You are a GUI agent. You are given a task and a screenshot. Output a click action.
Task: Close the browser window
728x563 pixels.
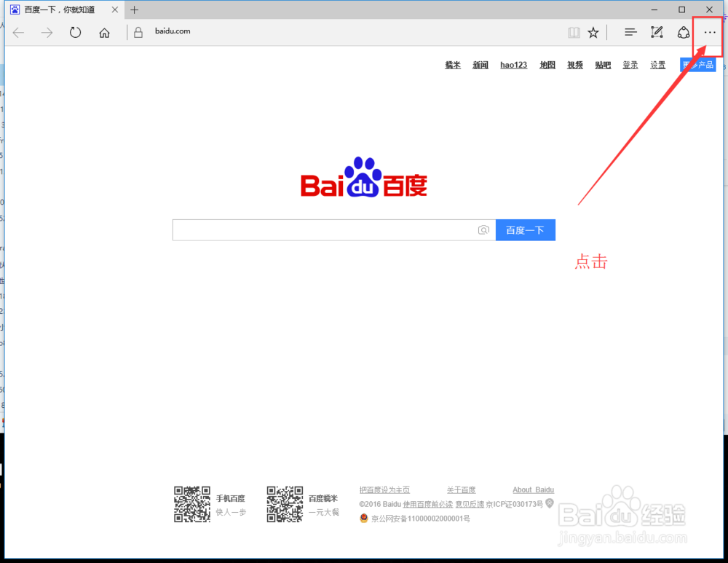pyautogui.click(x=709, y=9)
